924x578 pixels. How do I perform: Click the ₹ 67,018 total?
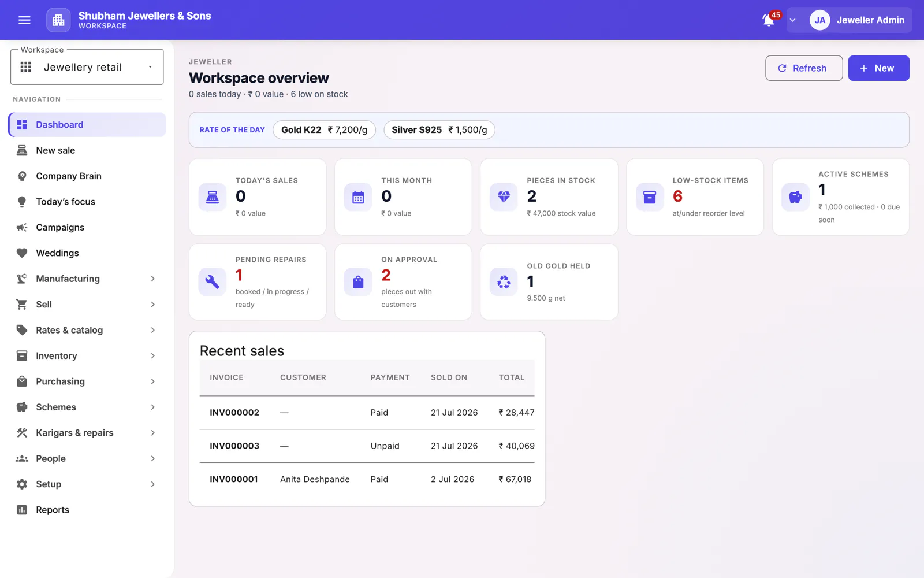coord(515,480)
